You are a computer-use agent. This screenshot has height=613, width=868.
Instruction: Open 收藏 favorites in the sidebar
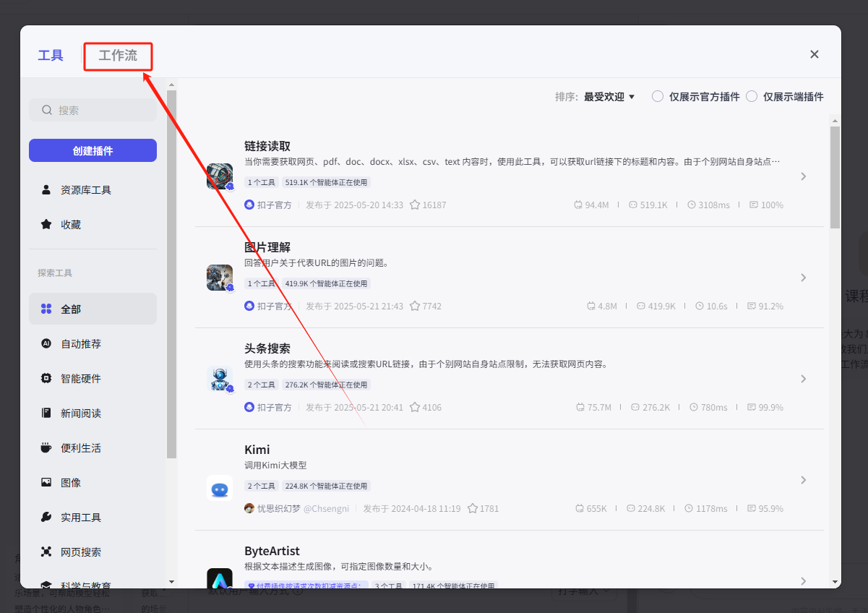coord(71,225)
